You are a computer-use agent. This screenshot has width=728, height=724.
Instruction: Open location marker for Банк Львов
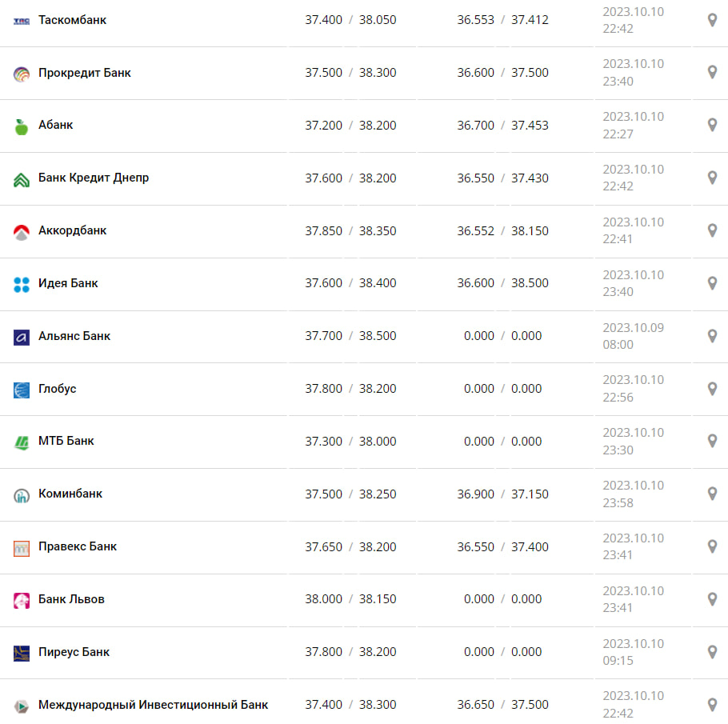point(712,599)
